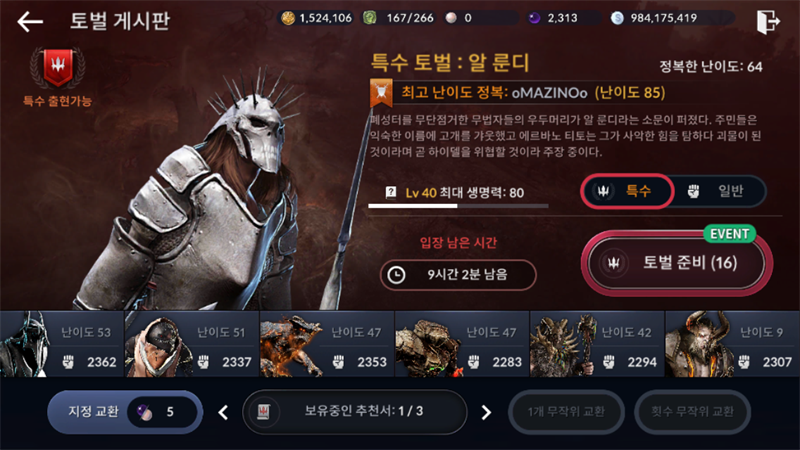
Task: Open the 보유중인 추천서 1/3 selector
Action: (x=355, y=412)
